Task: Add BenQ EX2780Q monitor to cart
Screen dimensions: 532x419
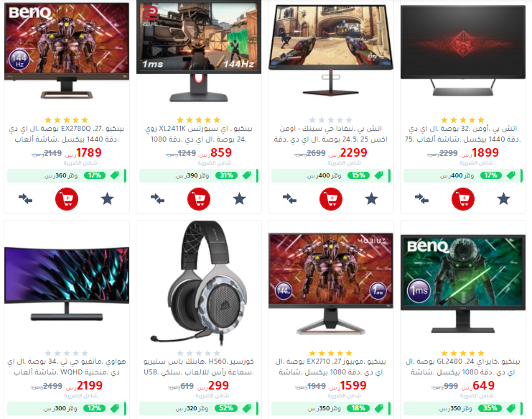Action: click(x=67, y=198)
